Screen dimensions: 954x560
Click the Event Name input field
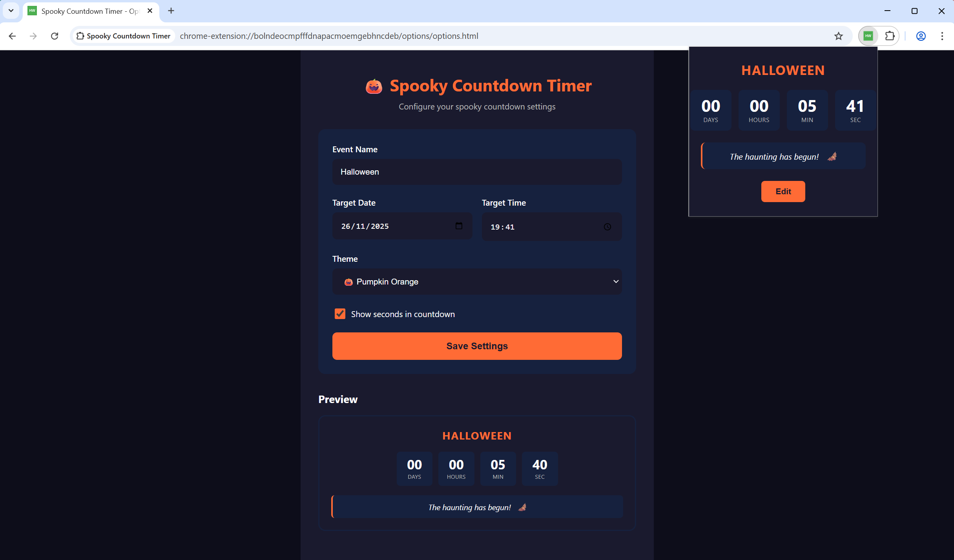coord(477,172)
